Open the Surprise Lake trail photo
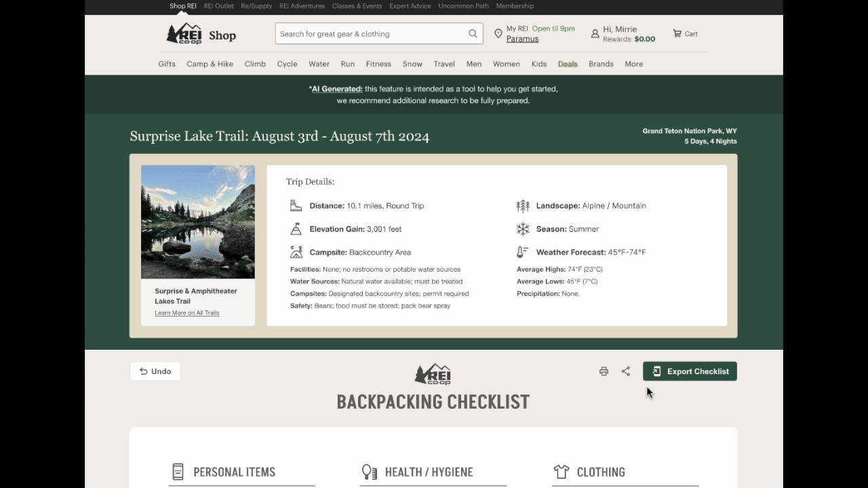Image resolution: width=868 pixels, height=488 pixels. tap(198, 222)
